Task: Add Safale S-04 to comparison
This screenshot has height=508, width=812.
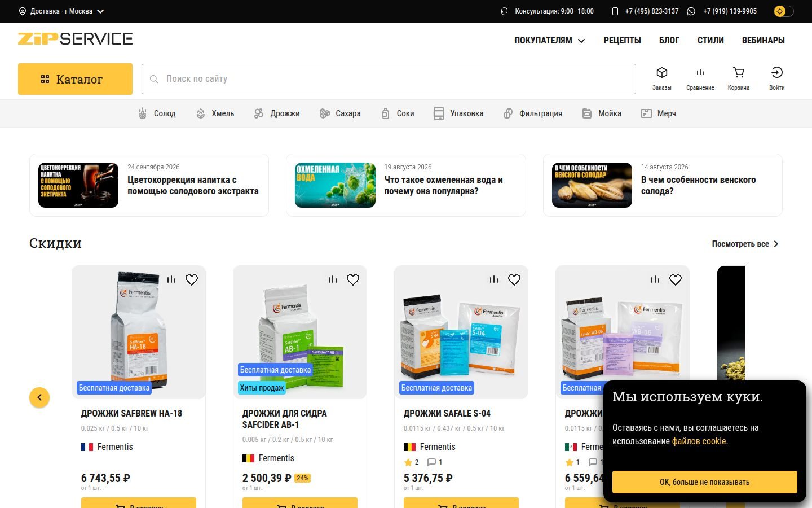Action: coord(494,279)
